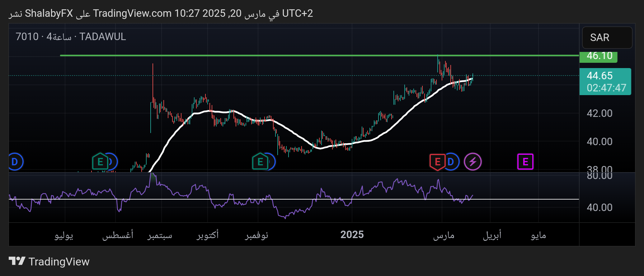The width and height of the screenshot is (644, 276).
Task: Click the purple lightning bolt event icon
Action: (472, 162)
